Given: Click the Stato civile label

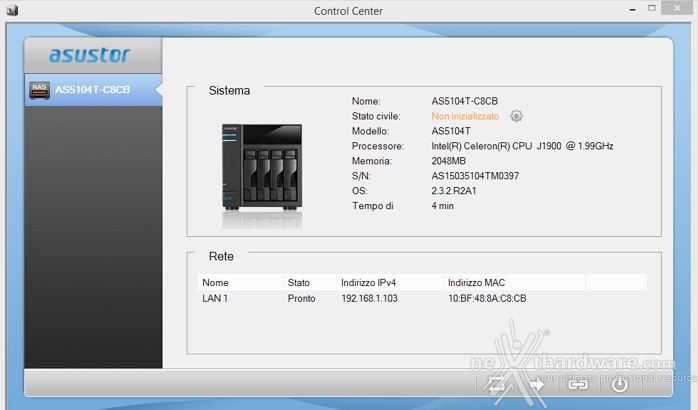Looking at the screenshot, I should tap(376, 116).
